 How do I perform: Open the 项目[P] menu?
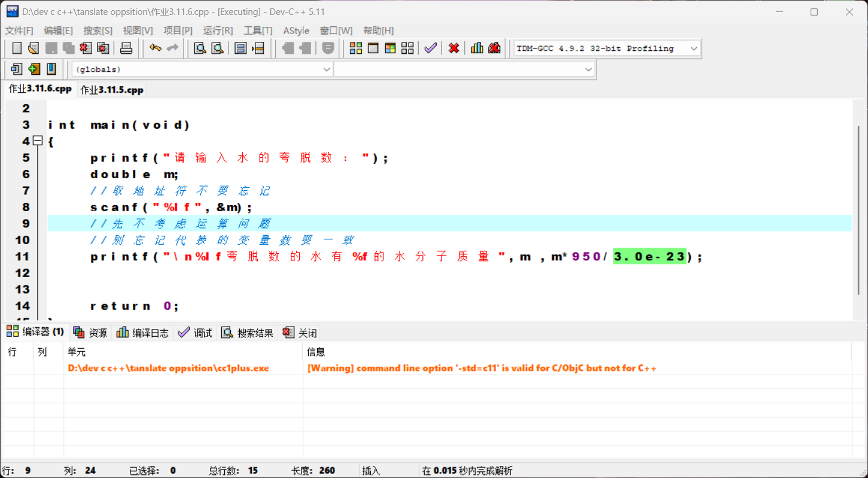[178, 31]
